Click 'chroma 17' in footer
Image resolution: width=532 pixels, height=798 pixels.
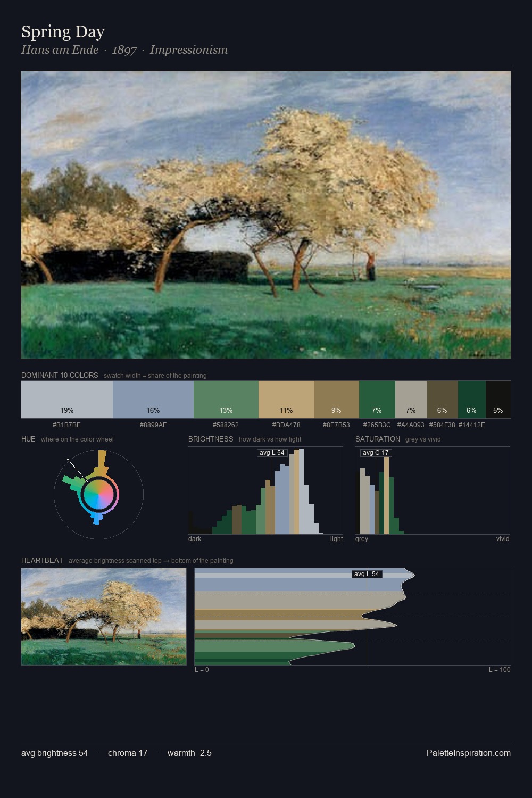(x=128, y=753)
